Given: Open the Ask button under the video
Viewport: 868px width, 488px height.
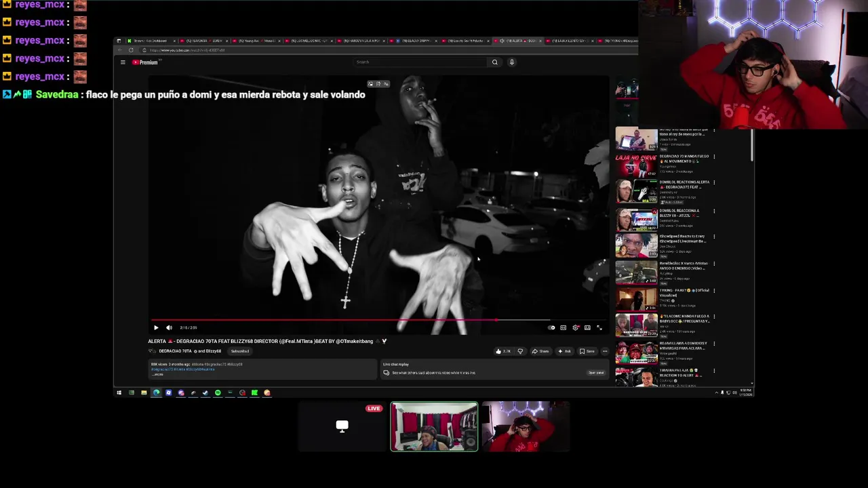Looking at the screenshot, I should coord(564,351).
